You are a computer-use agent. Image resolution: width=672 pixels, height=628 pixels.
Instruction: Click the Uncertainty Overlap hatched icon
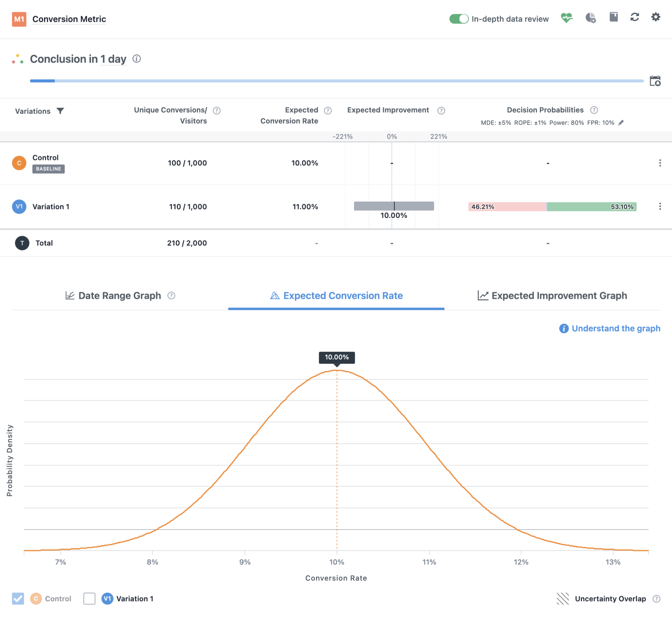click(x=563, y=599)
